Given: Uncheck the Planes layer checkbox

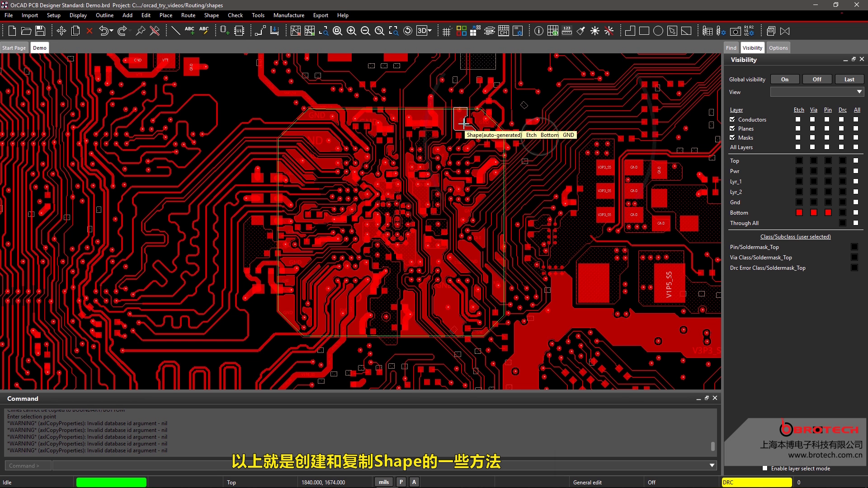Looking at the screenshot, I should click(x=732, y=128).
